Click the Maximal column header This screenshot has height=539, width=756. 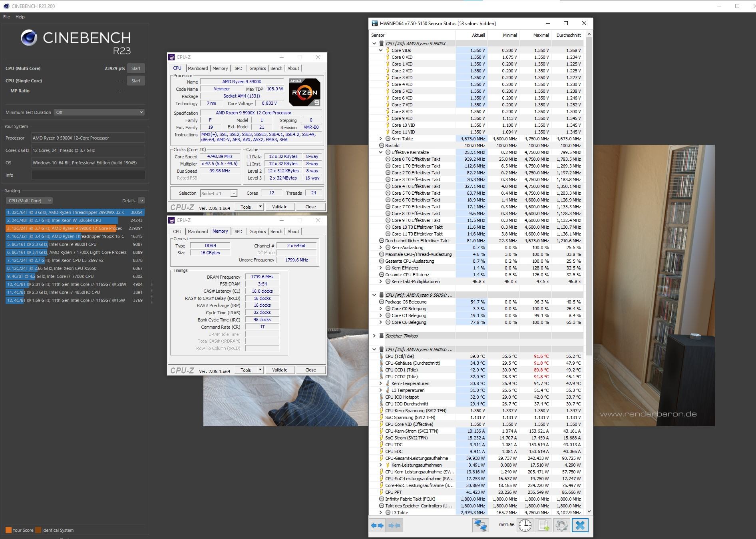[535, 35]
